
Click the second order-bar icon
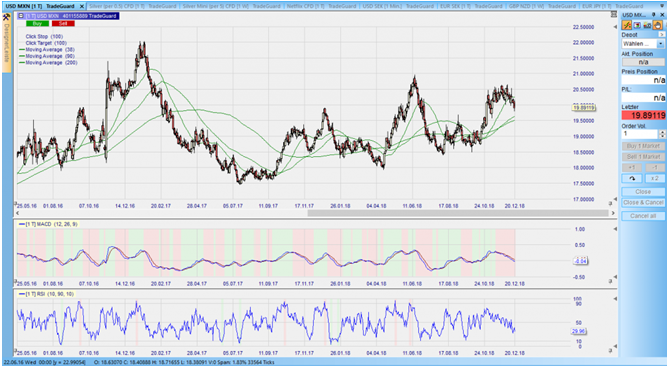(x=637, y=25)
